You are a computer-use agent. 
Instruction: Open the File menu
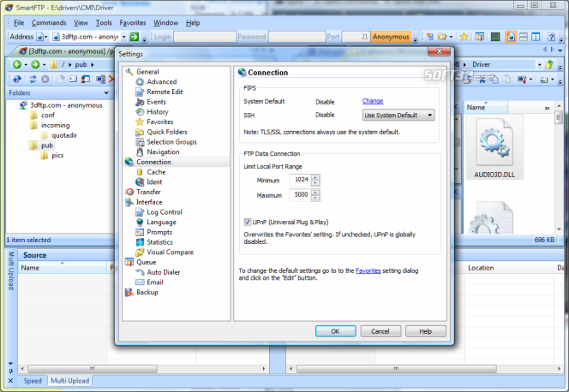(19, 23)
